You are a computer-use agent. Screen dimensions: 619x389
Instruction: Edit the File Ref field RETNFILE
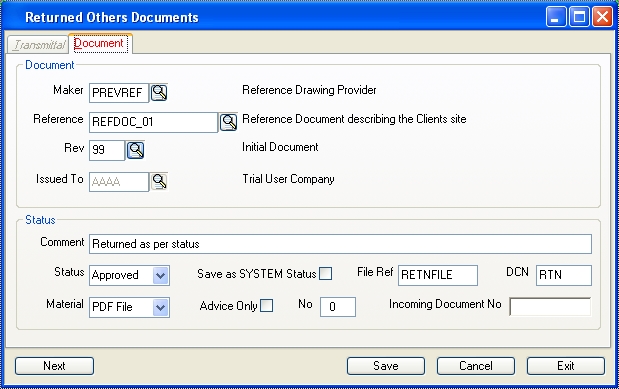click(x=438, y=275)
